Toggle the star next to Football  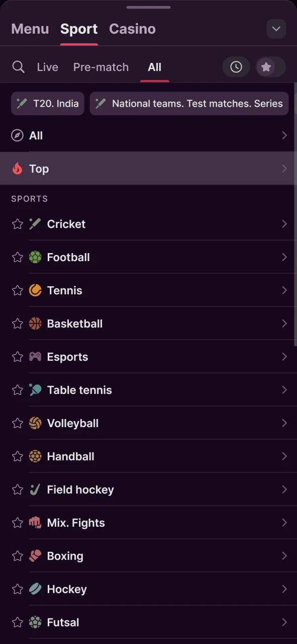17,257
